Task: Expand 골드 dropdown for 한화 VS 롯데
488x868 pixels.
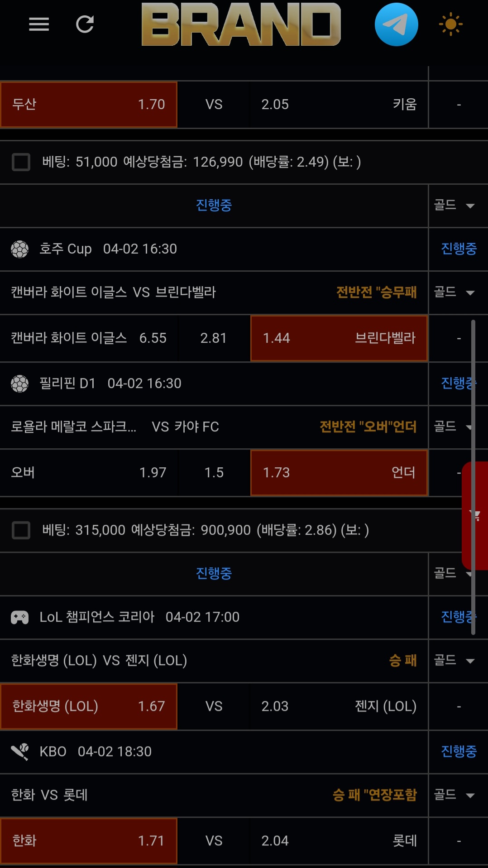Action: click(x=455, y=795)
